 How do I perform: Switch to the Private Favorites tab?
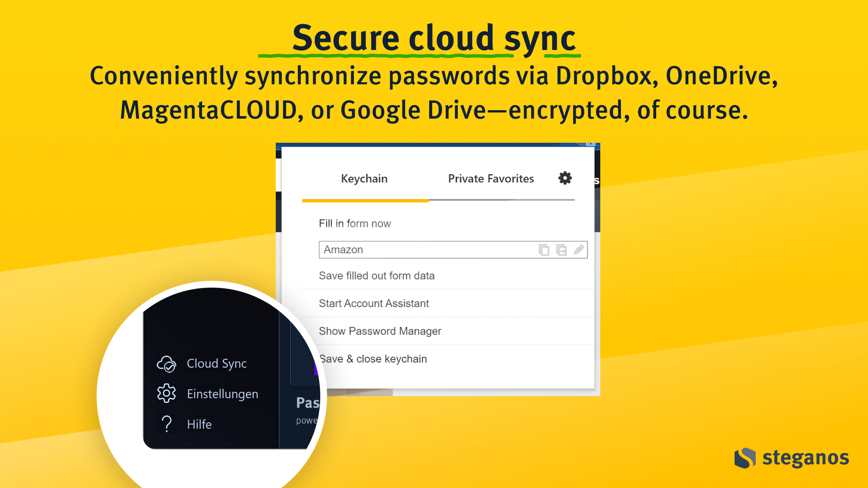tap(491, 179)
